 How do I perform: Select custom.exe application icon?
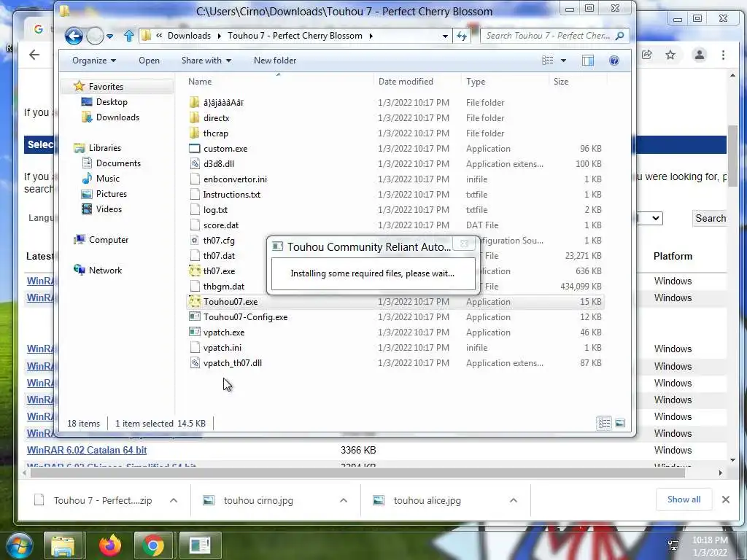click(x=194, y=149)
